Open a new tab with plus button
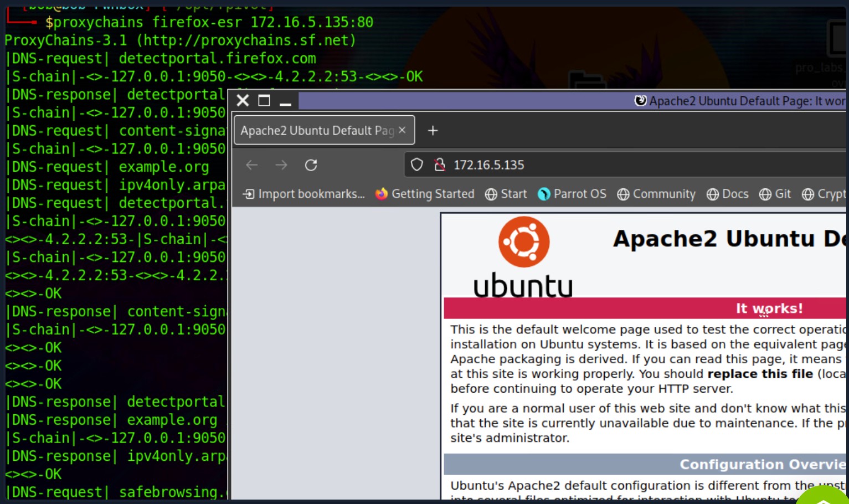This screenshot has height=504, width=849. 433,130
